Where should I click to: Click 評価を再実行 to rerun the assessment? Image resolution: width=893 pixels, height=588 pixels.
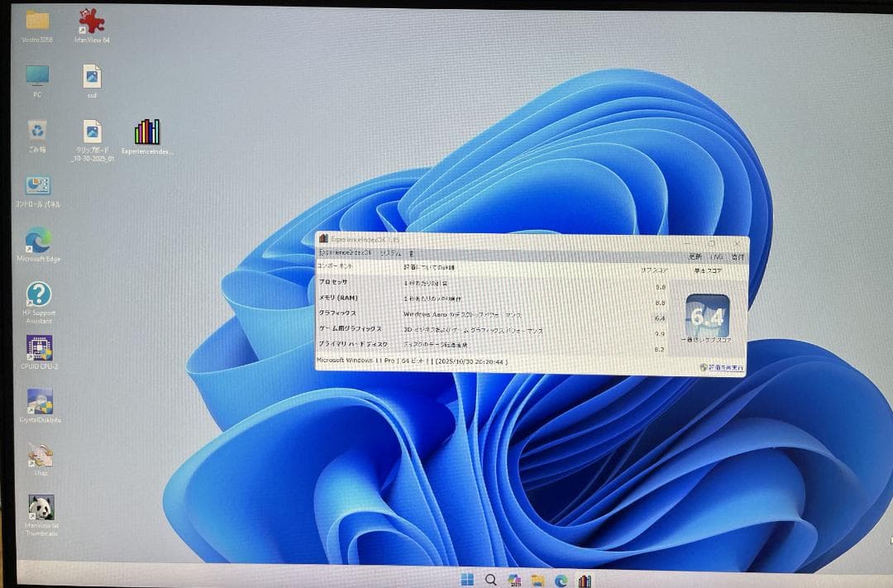click(722, 366)
